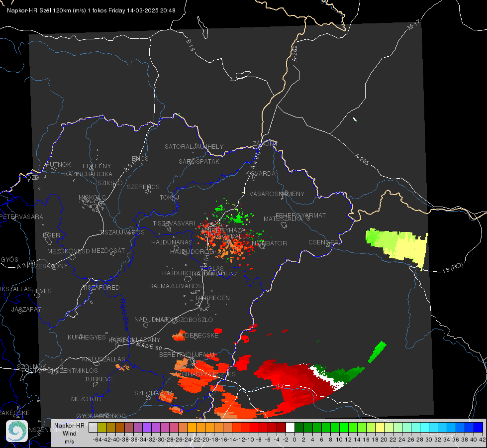Click the olive -64 m/s legend swatch

[102, 427]
